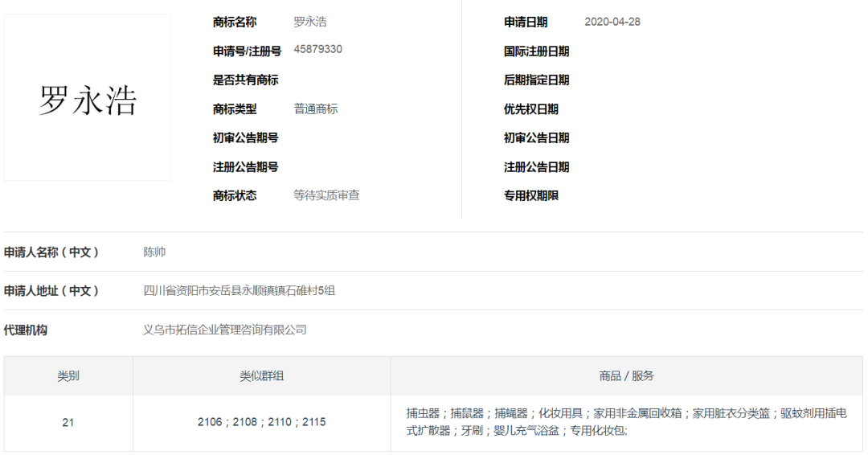
Task: Click the 罗永浩 trademark image thumbnail
Action: [x=88, y=97]
